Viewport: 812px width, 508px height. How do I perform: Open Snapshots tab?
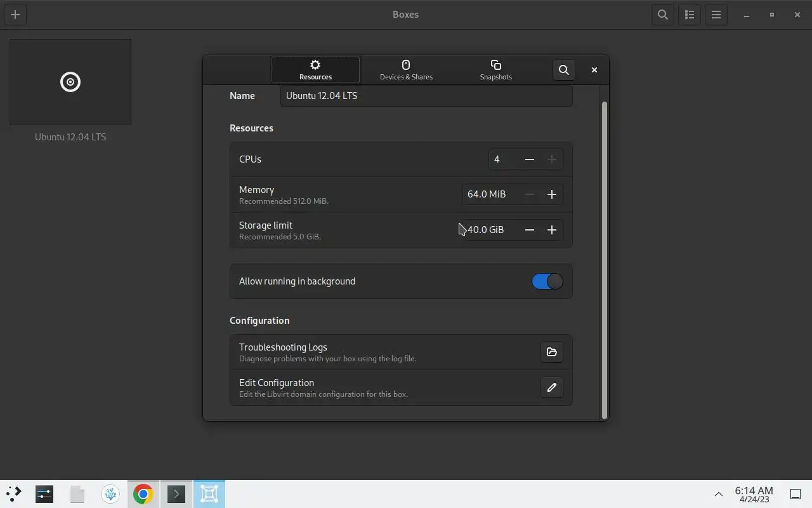click(x=496, y=70)
